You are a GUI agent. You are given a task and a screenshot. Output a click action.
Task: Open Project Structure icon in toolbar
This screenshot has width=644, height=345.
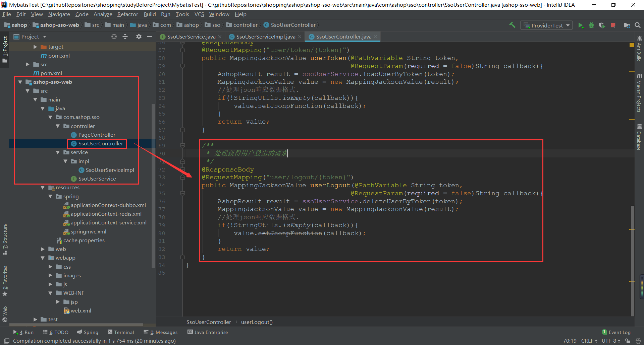click(627, 25)
